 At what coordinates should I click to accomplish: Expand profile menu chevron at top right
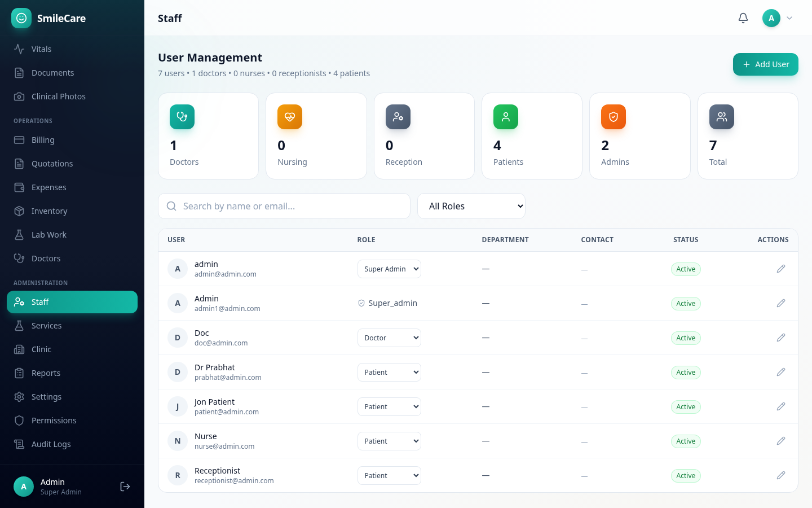click(x=789, y=18)
